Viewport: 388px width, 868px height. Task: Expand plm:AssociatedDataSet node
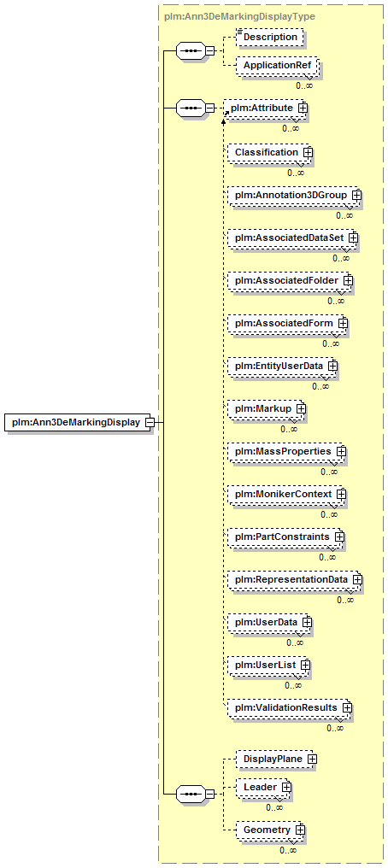353,238
